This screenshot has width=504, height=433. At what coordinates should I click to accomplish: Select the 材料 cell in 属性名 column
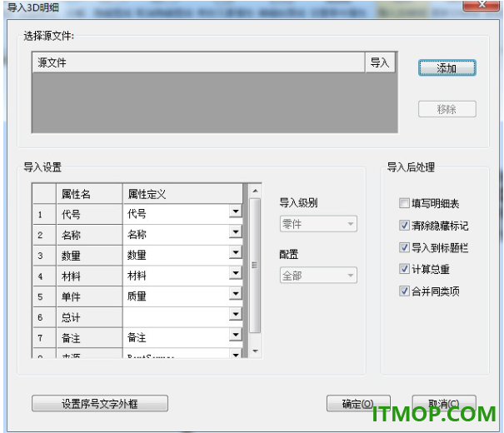tap(90, 276)
